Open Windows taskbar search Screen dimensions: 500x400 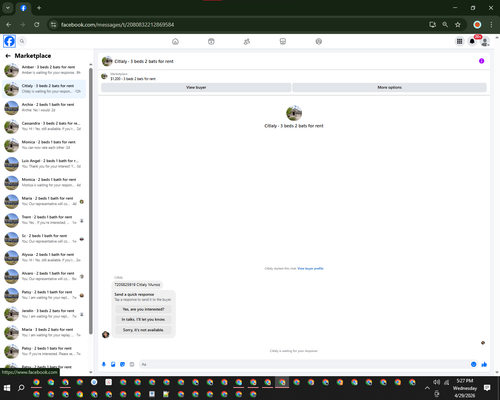(21, 388)
